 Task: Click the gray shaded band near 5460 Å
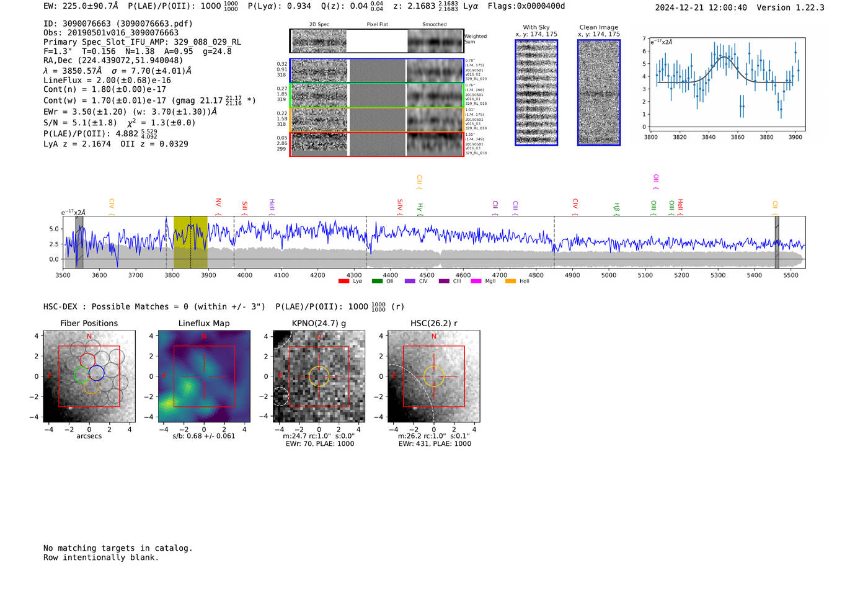pos(777,242)
